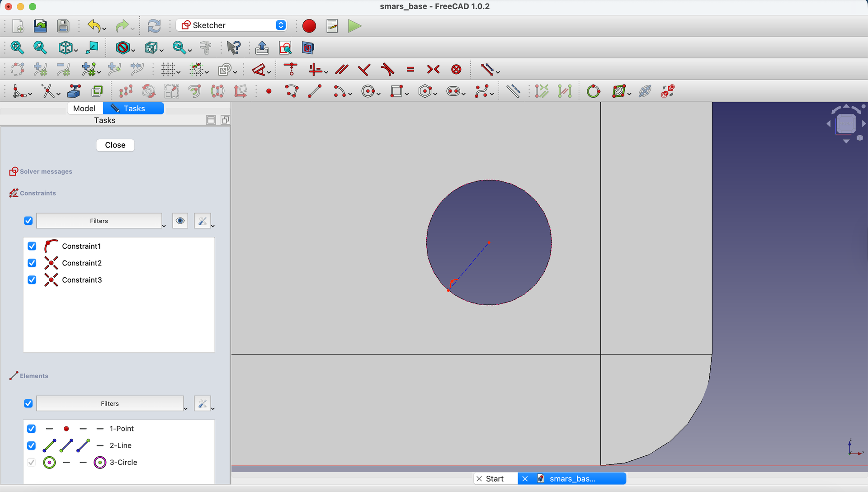Click the Close button in Tasks

[115, 145]
